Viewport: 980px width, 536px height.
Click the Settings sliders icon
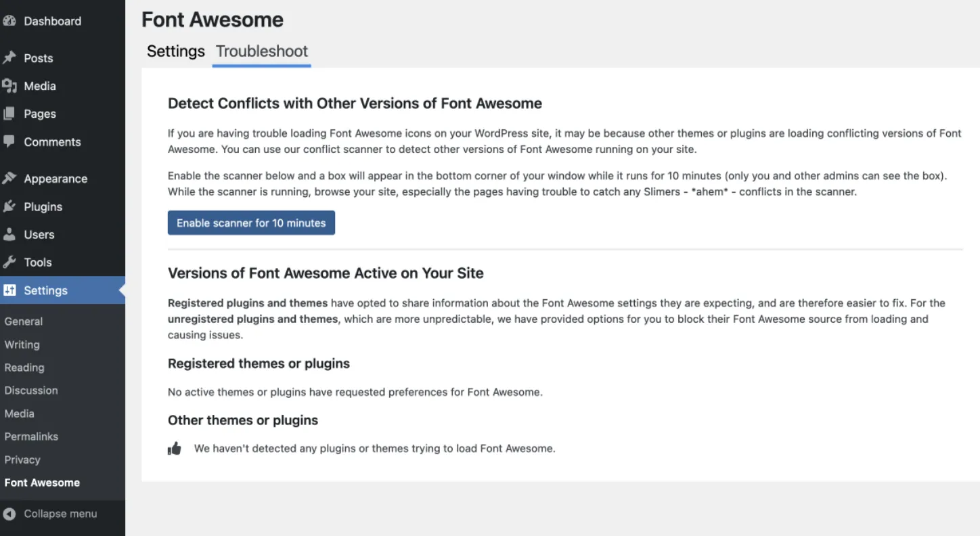(x=9, y=290)
